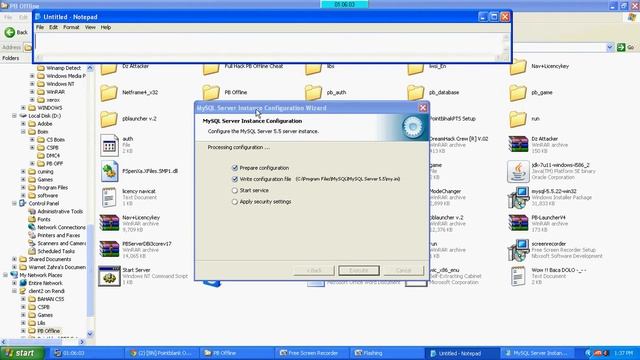Open the Notepad Edit menu

[x=53, y=27]
